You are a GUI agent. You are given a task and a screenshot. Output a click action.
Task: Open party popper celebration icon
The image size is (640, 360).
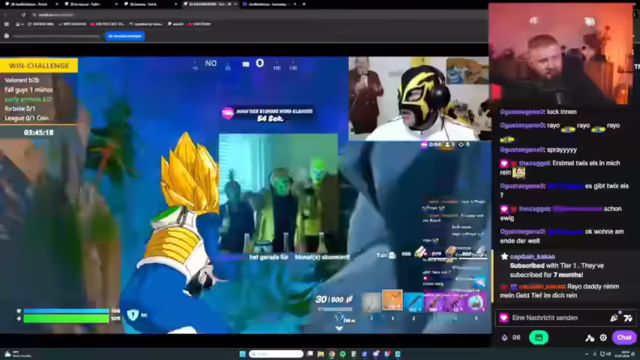point(614,318)
